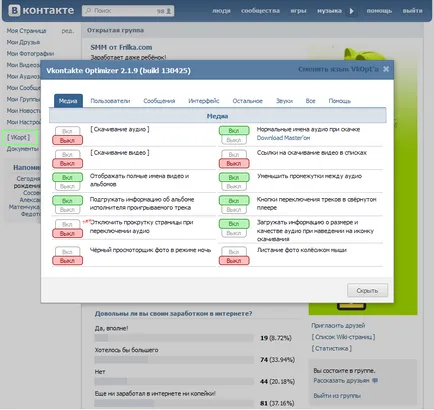The height and width of the screenshot is (410, 434).
Task: Turn on Скачивание видео with Вкл
Action: coord(67,154)
